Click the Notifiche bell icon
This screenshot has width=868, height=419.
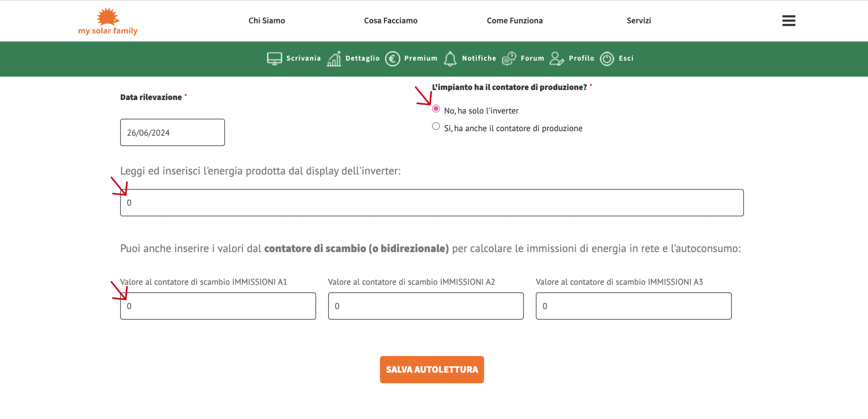[x=450, y=58]
